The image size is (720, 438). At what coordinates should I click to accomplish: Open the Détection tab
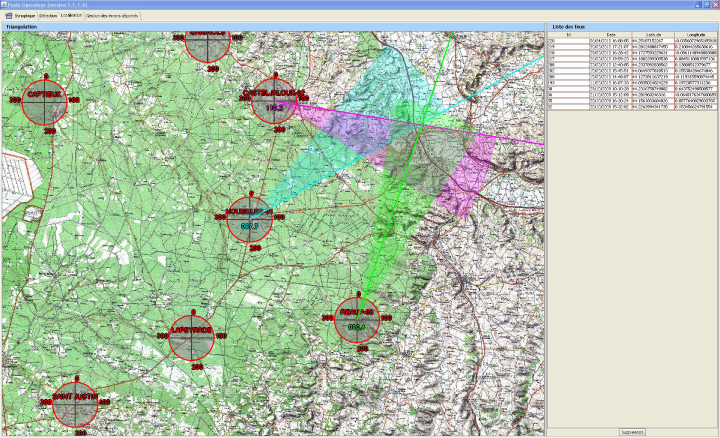[x=47, y=16]
